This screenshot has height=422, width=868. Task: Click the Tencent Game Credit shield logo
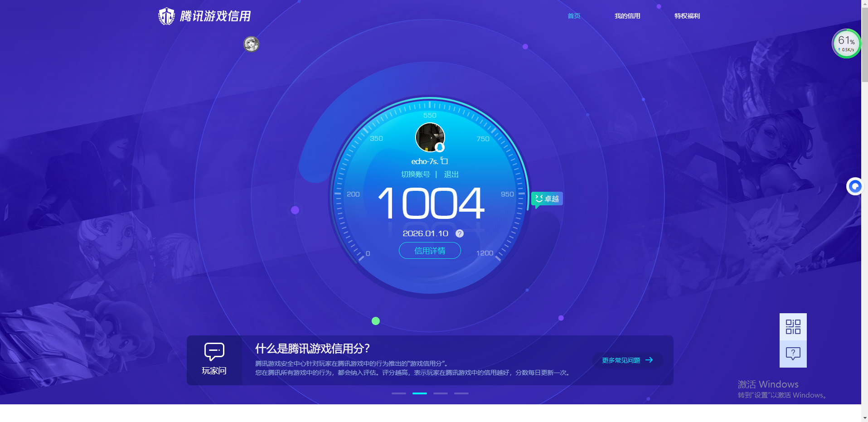166,16
